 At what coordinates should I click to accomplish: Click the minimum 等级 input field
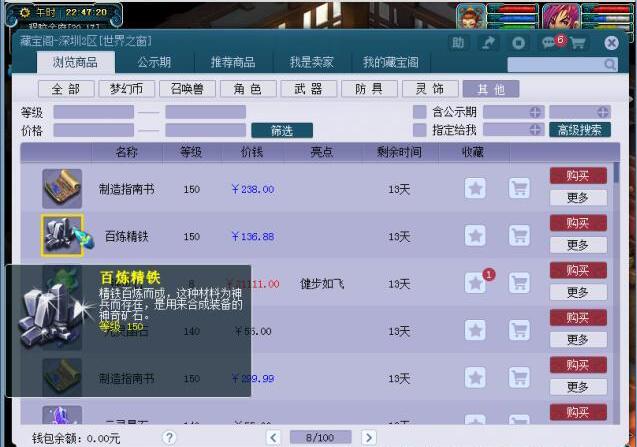(94, 112)
